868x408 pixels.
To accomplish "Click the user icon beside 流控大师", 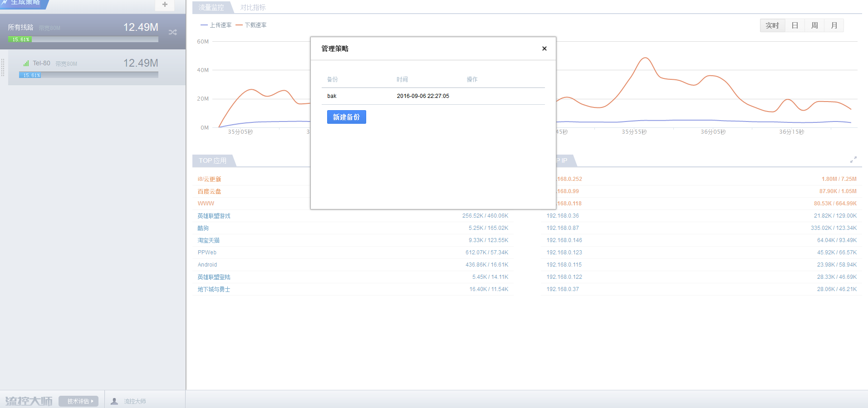I will click(114, 401).
